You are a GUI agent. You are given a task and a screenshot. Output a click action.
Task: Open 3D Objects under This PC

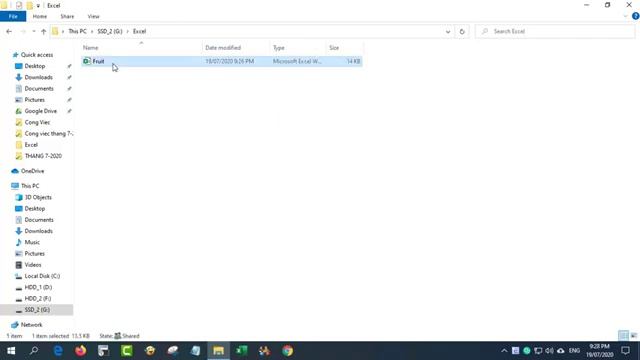click(38, 197)
